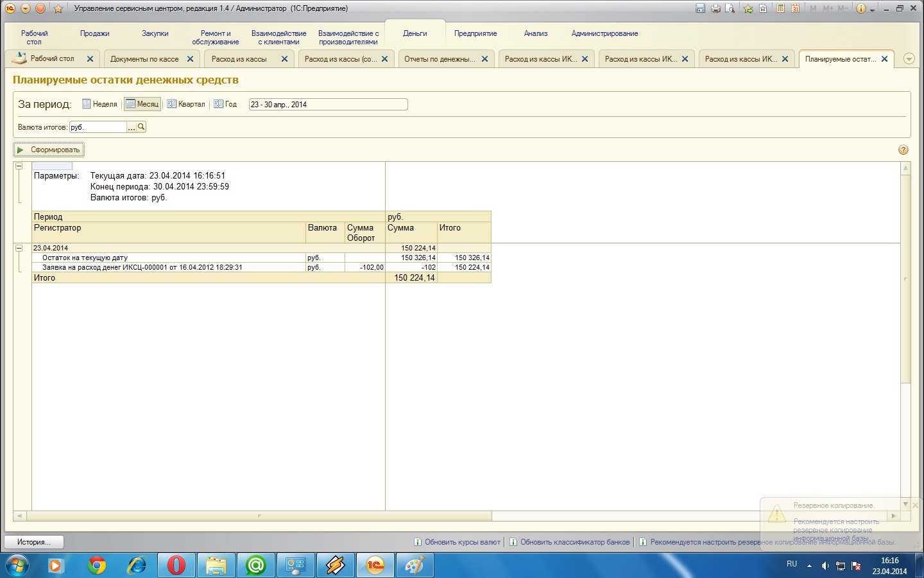Screen dimensions: 924x578
Task: Select the Год period toggle
Action: tap(225, 104)
